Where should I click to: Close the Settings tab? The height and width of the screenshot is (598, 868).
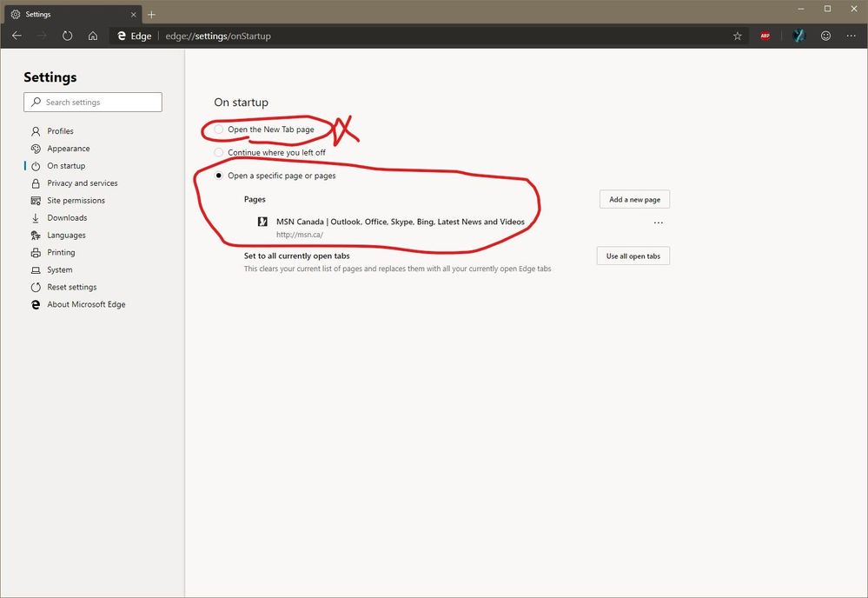point(134,15)
